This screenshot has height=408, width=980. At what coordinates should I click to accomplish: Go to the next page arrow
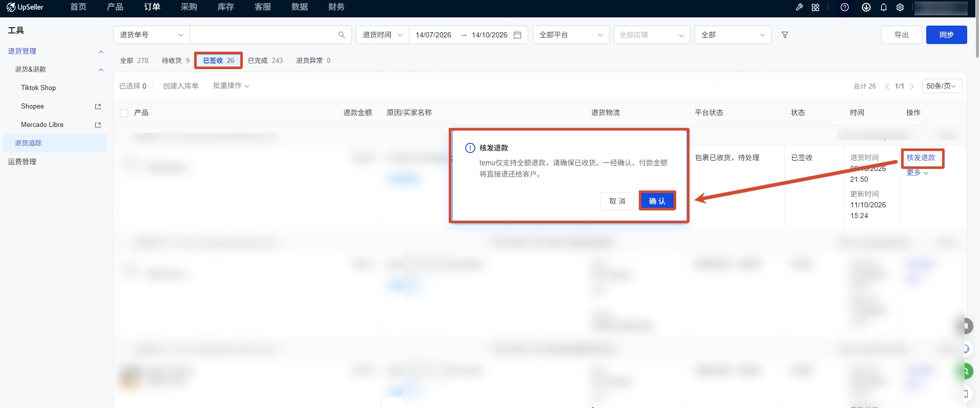tap(912, 87)
